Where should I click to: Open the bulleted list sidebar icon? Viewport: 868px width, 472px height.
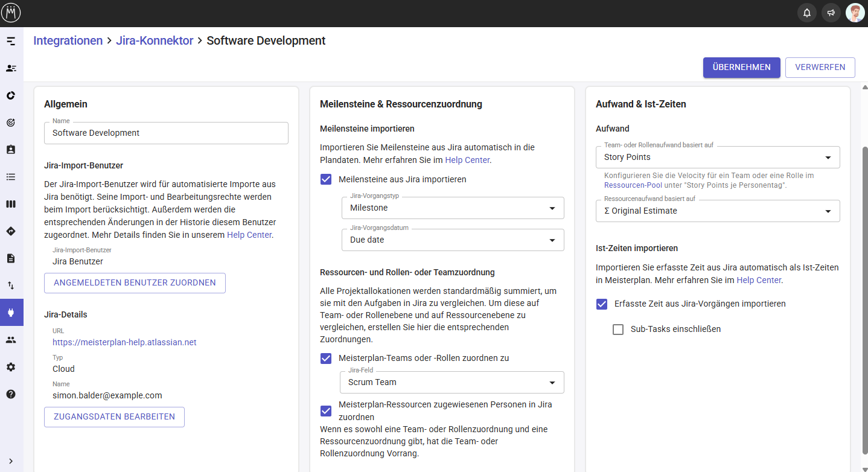coord(11,177)
